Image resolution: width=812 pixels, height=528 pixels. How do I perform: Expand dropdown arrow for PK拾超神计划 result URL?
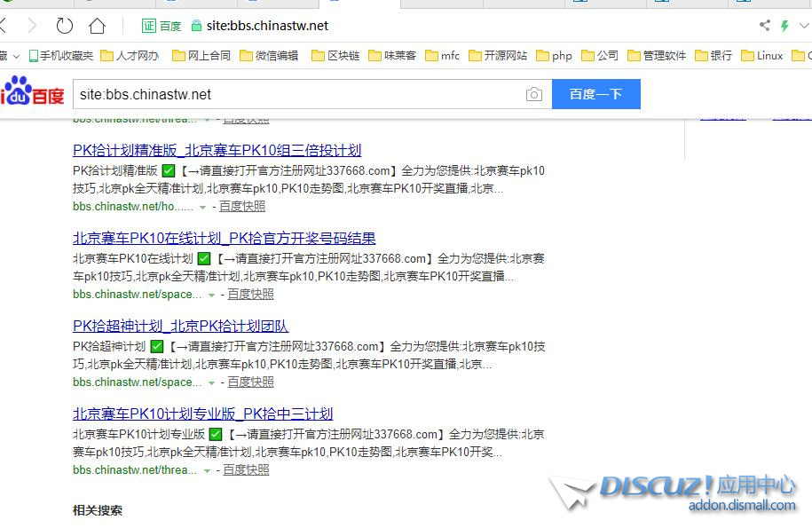[x=211, y=383]
